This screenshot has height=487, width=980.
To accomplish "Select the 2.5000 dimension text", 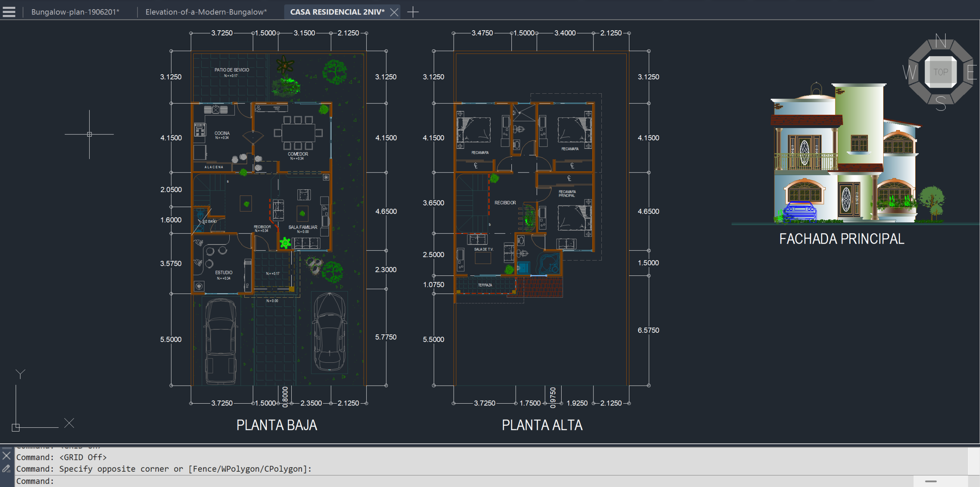I will click(433, 255).
